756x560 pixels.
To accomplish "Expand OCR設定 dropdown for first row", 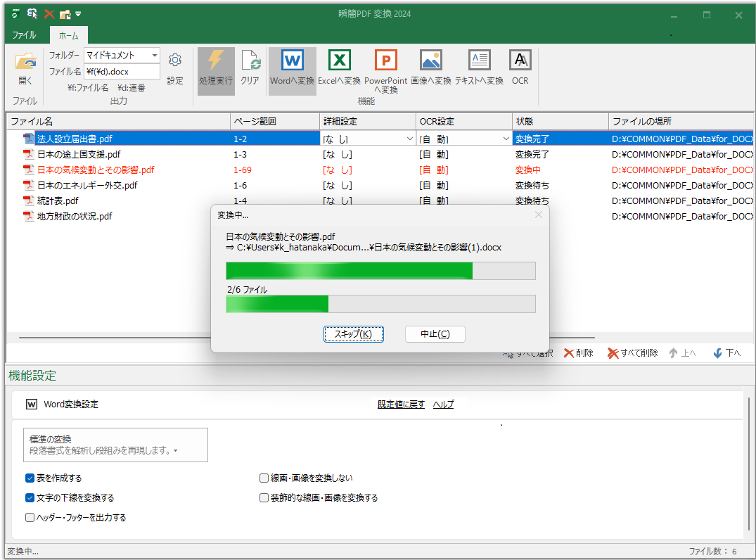I will (506, 139).
